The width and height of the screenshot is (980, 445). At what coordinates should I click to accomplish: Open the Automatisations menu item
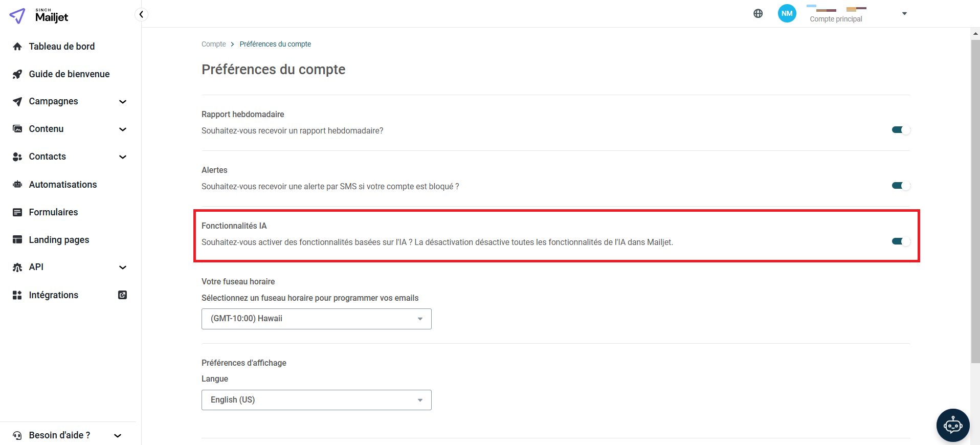tap(62, 185)
